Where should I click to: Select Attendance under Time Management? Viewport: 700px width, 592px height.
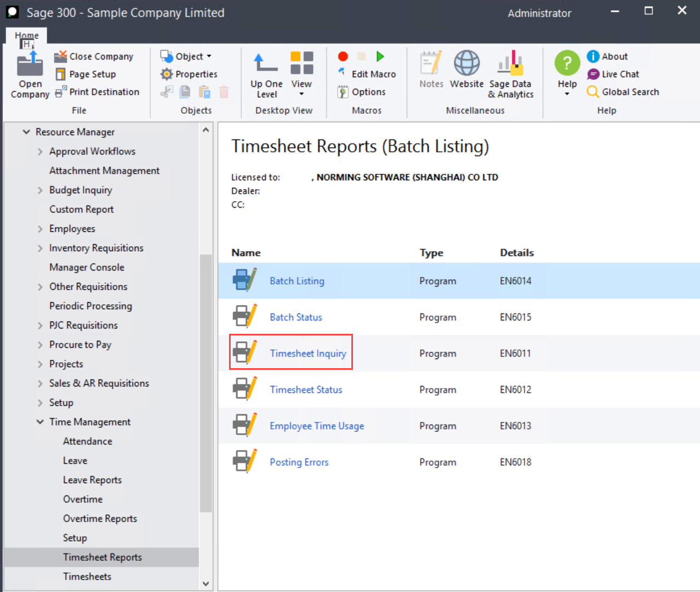(87, 441)
